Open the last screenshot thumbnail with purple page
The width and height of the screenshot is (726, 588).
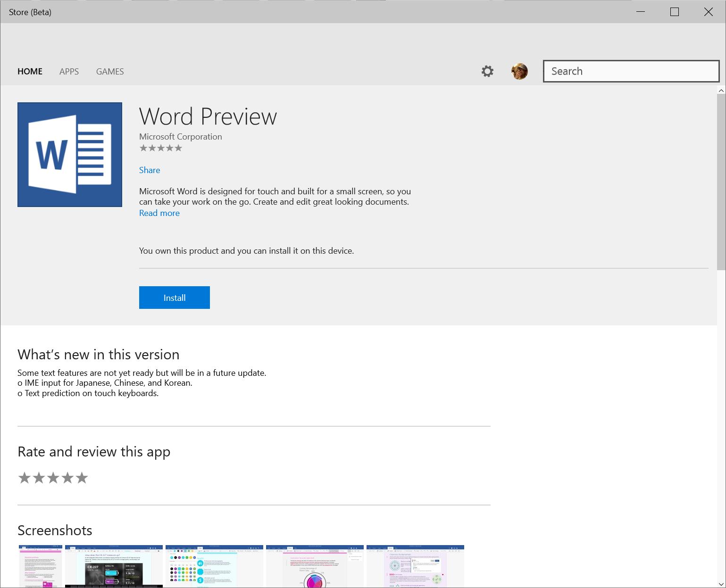tap(415, 566)
